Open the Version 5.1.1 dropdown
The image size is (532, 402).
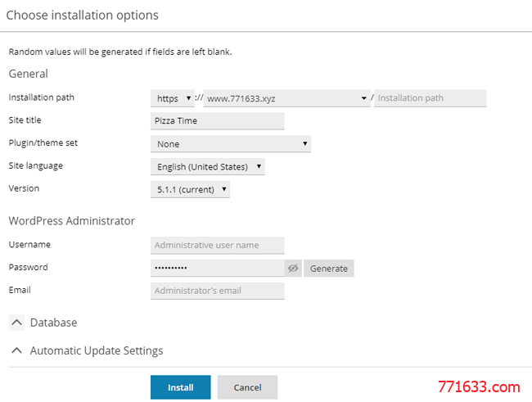coord(191,189)
